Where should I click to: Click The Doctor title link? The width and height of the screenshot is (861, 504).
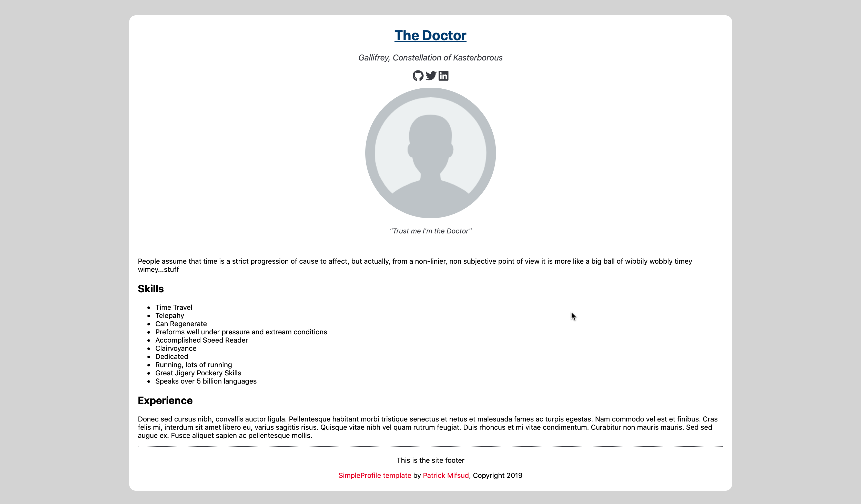click(x=430, y=36)
